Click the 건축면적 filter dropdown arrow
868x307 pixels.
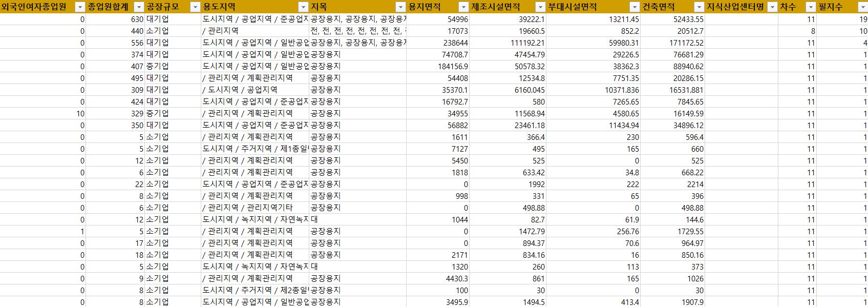click(698, 7)
